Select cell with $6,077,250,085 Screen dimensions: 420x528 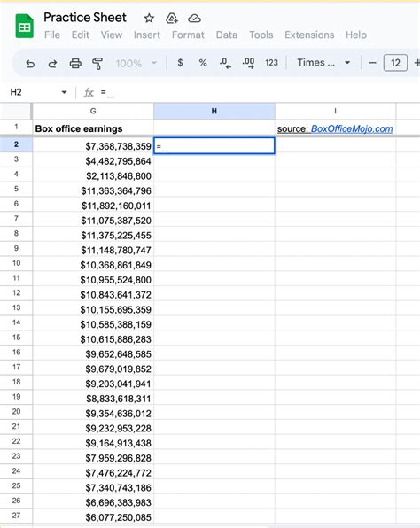tap(93, 516)
